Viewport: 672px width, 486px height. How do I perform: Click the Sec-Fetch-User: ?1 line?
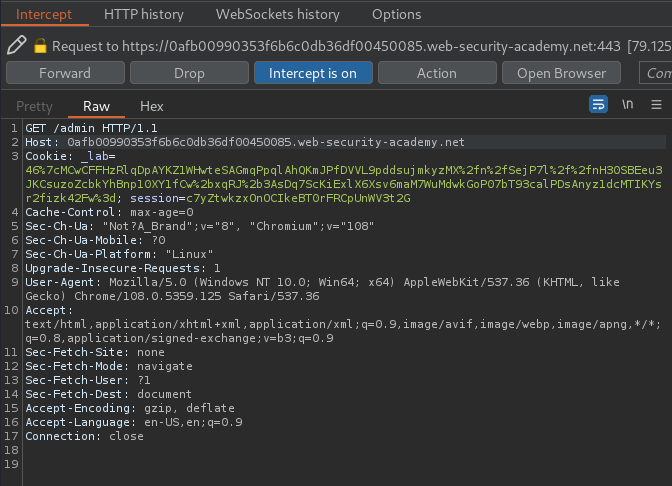[88, 380]
